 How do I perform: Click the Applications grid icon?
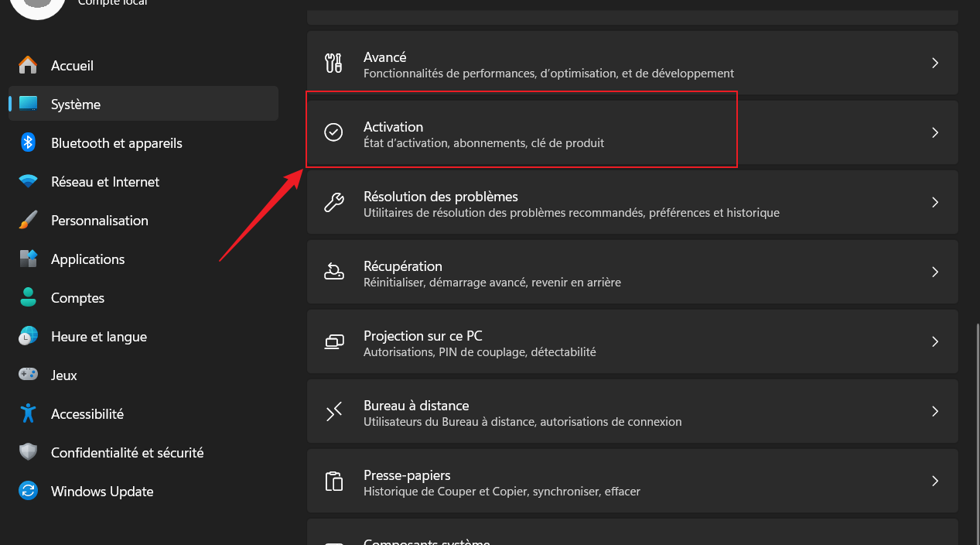tap(28, 259)
